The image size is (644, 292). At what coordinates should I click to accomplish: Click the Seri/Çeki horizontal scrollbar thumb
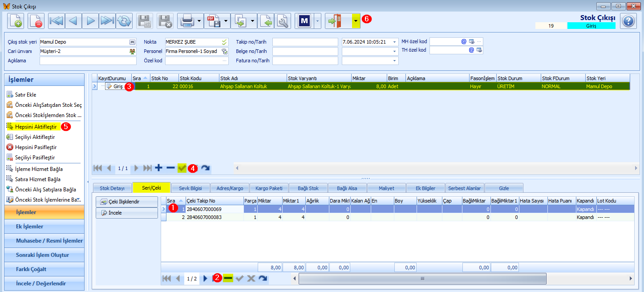[x=422, y=278]
